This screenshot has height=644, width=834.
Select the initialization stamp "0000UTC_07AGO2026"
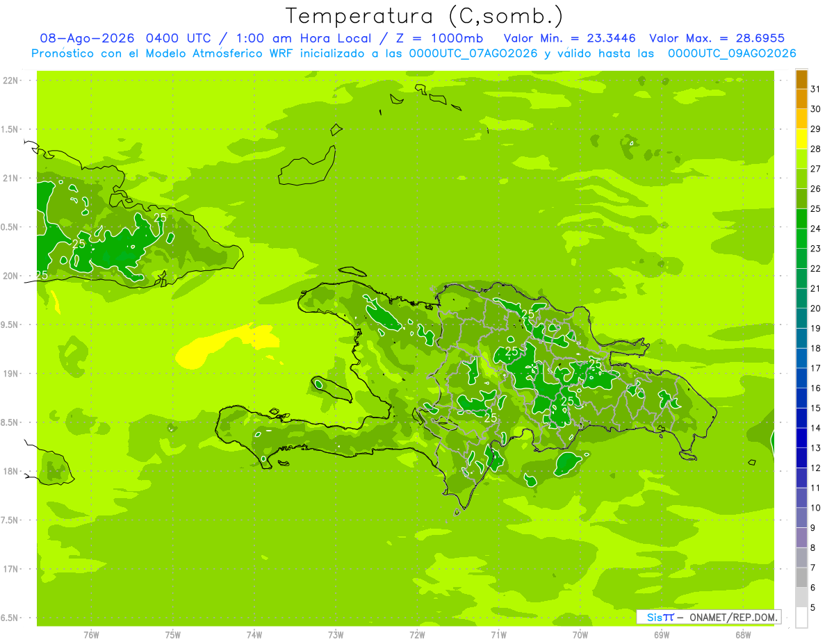[473, 53]
